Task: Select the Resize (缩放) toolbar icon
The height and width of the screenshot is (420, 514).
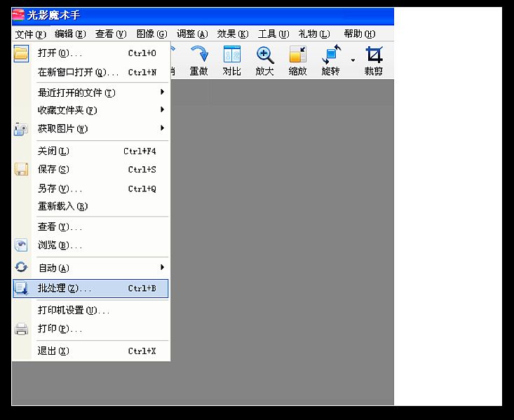Action: 297,60
